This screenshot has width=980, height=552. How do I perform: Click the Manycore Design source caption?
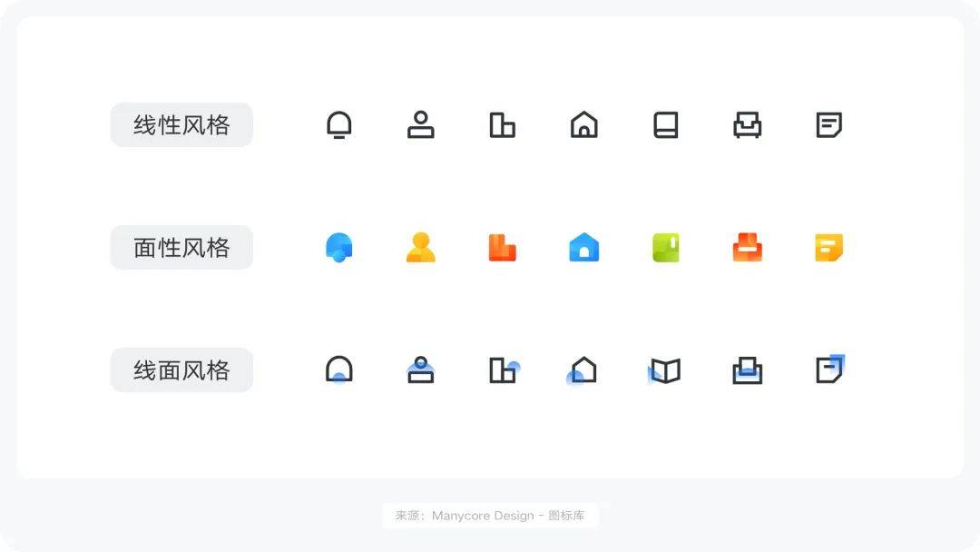[x=490, y=516]
